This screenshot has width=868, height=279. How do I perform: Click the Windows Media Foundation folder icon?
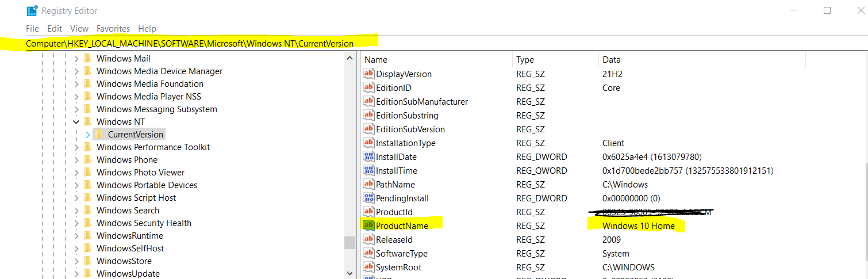point(87,83)
